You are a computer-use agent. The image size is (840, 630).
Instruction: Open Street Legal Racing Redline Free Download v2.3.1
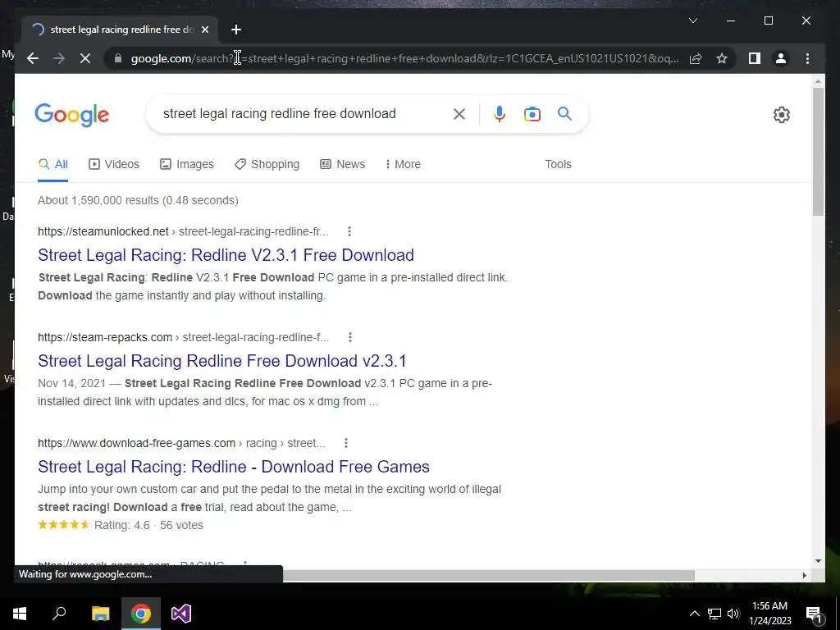click(x=221, y=361)
